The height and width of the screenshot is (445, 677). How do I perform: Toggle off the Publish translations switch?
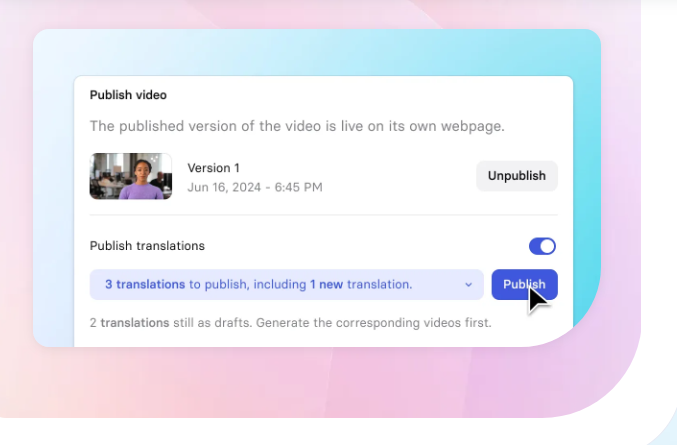(x=542, y=246)
